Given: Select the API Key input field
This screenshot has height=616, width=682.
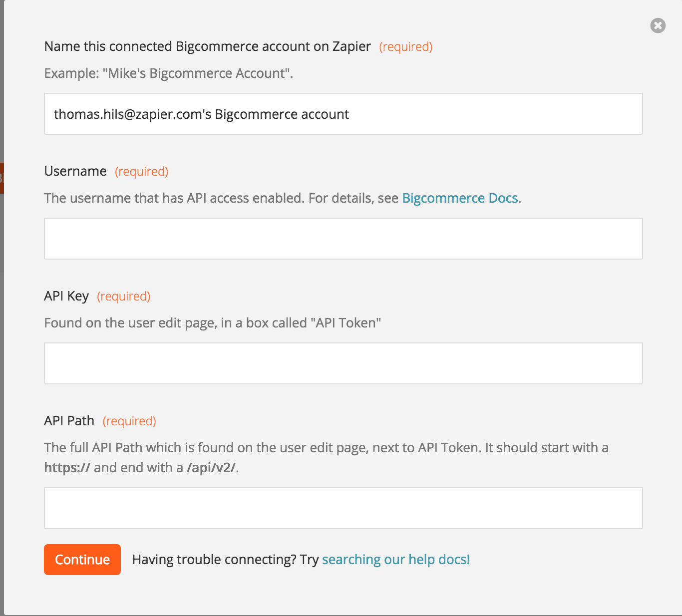Looking at the screenshot, I should point(343,363).
